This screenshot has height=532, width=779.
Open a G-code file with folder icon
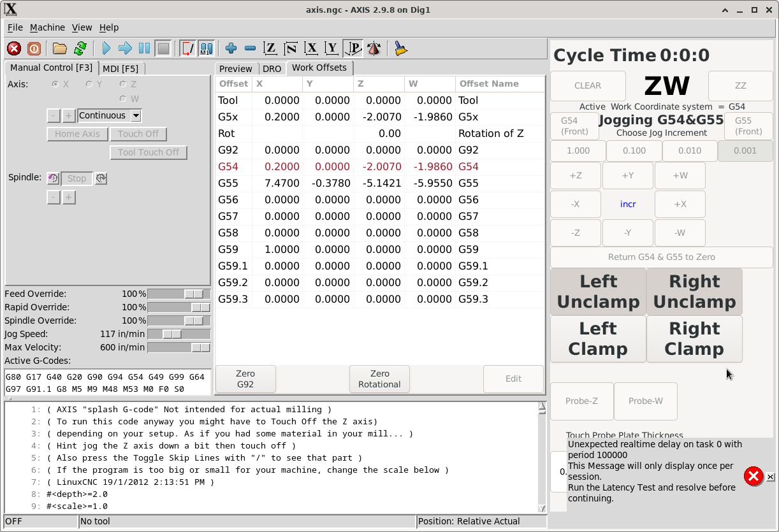click(x=60, y=48)
